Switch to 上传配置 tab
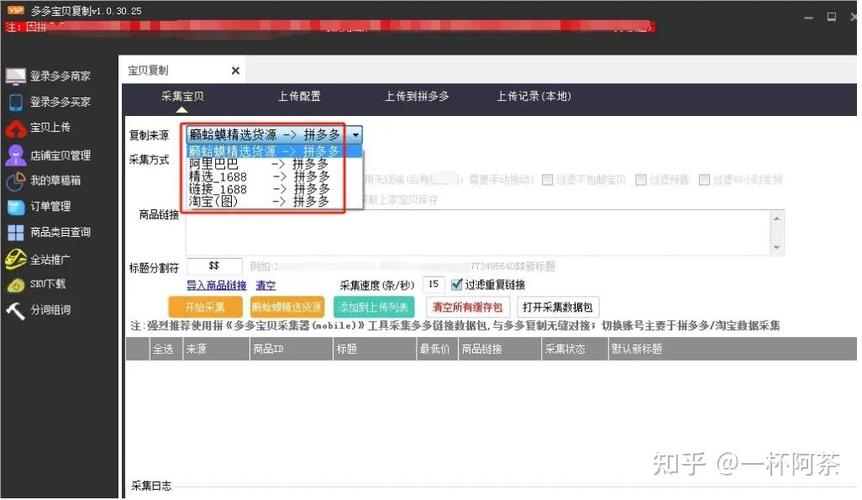Image resolution: width=862 pixels, height=500 pixels. (299, 96)
